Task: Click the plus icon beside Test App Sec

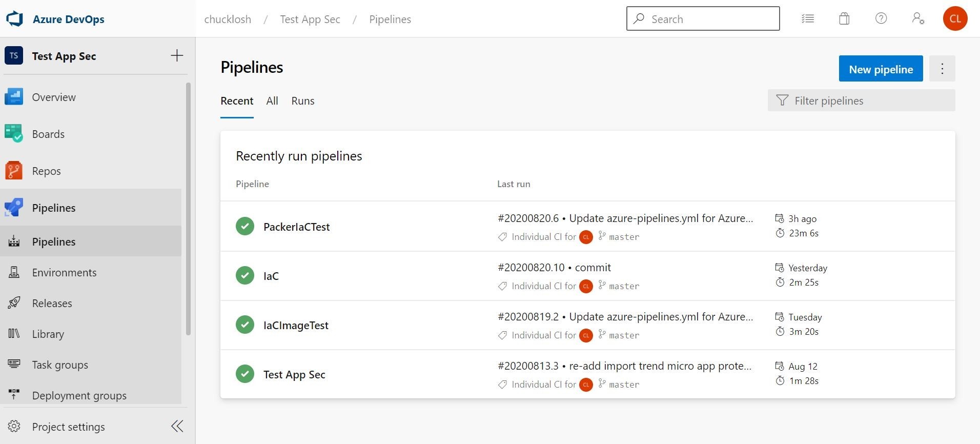Action: [177, 56]
